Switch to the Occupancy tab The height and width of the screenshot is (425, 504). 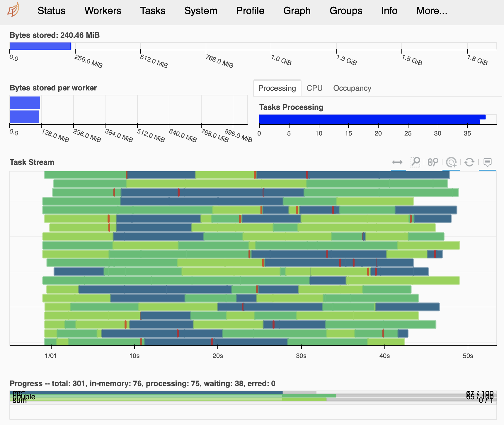(x=352, y=88)
